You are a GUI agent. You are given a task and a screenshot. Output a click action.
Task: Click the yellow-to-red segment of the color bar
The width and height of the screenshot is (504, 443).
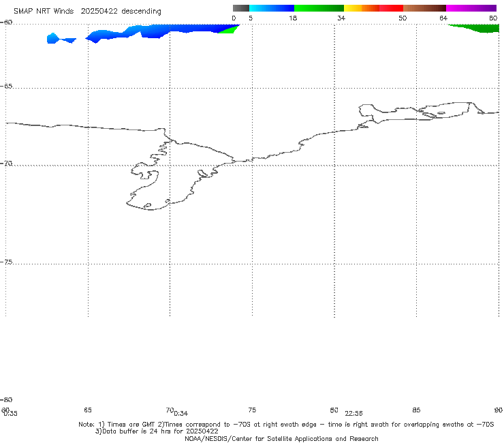point(373,8)
